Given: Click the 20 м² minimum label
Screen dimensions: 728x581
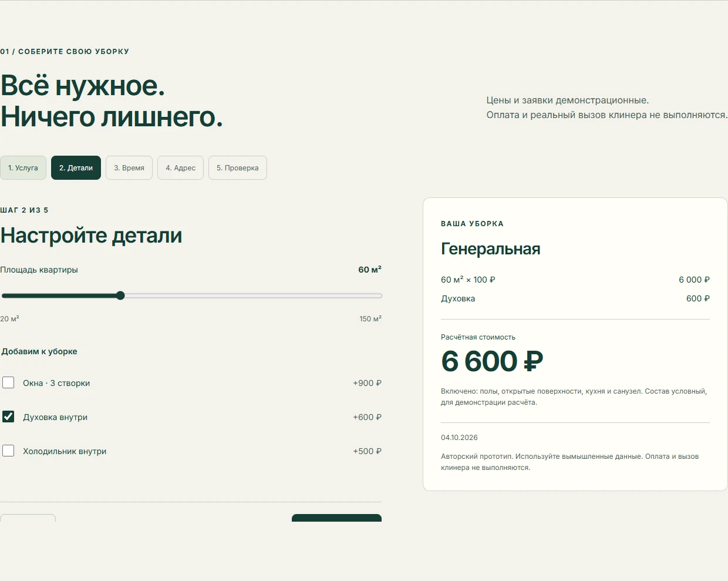Looking at the screenshot, I should (9, 319).
